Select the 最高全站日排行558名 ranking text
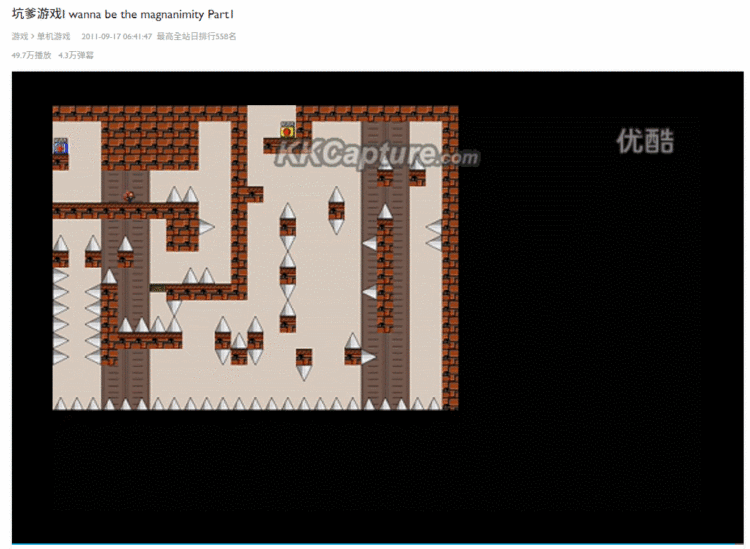Screen dimensions: 750x549 [196, 36]
